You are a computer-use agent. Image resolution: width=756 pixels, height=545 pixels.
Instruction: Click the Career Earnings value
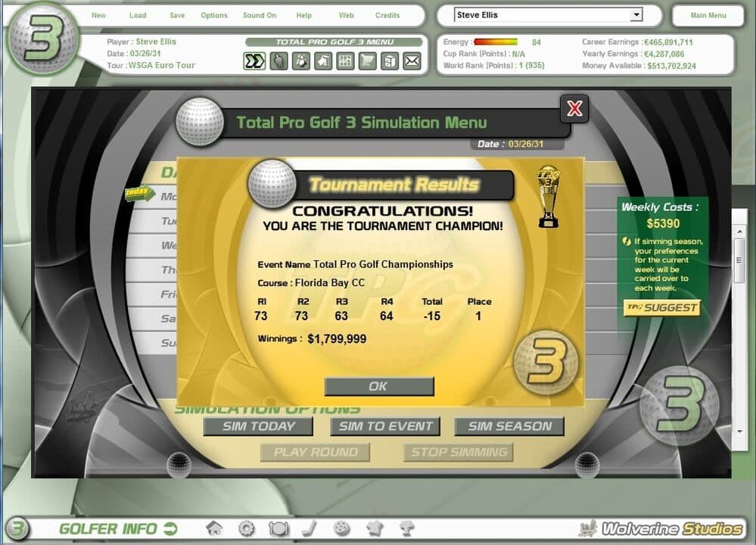point(668,42)
